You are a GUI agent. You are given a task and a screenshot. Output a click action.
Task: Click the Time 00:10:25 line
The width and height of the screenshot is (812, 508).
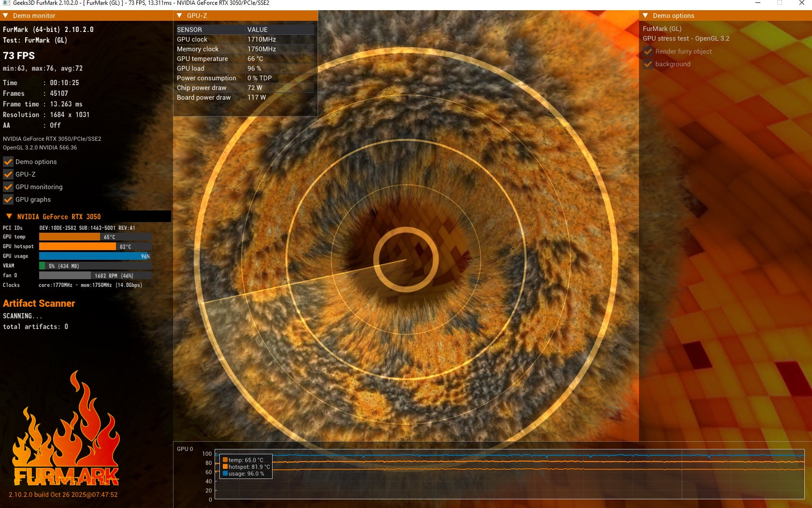pos(41,83)
